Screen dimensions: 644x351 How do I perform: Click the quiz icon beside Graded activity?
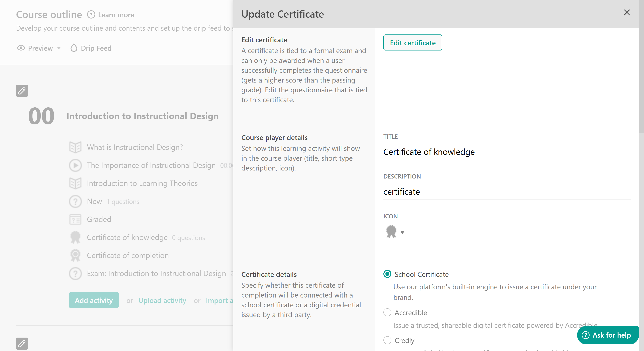75,219
